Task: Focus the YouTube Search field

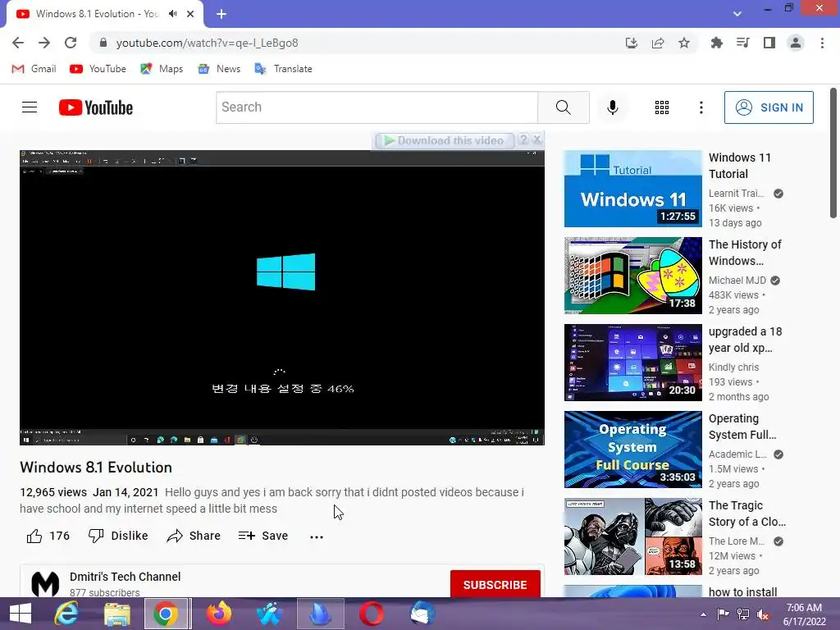Action: tap(377, 107)
